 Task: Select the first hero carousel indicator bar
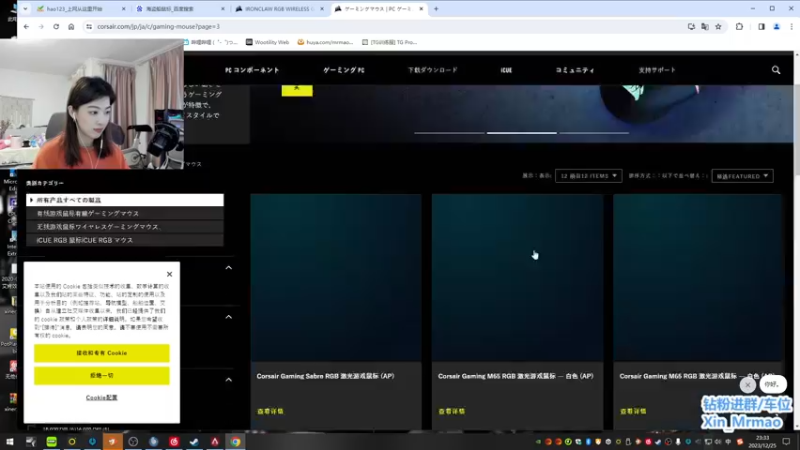click(x=449, y=133)
